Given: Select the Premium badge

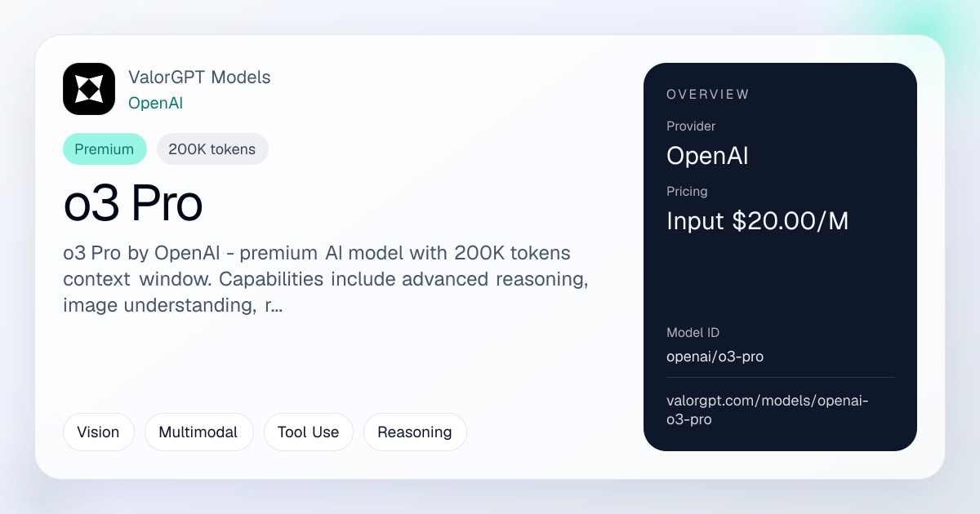Looking at the screenshot, I should click(105, 149).
